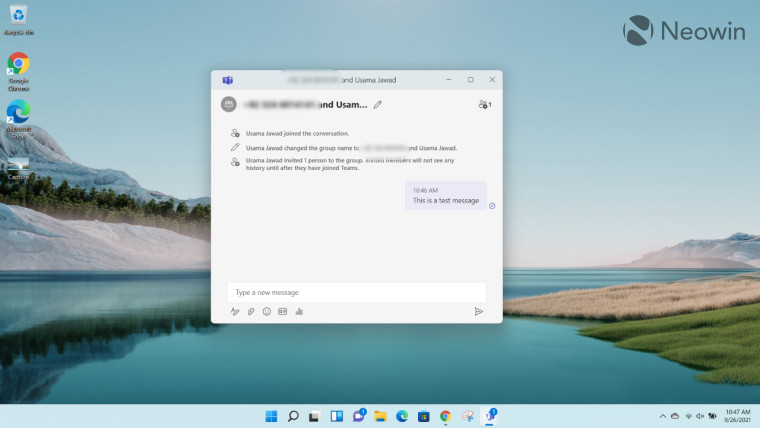Open the GIF picker
760x428 pixels.
tap(283, 312)
